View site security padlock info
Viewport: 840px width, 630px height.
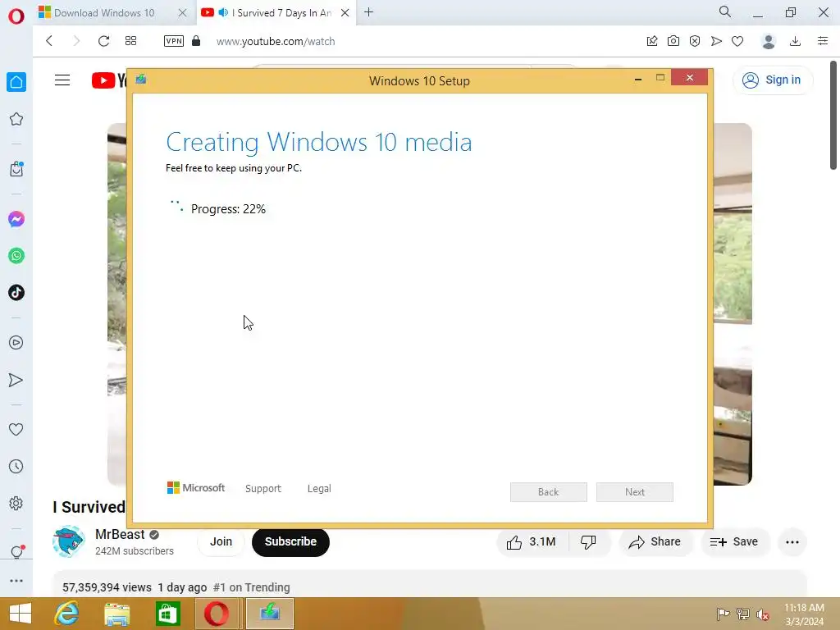click(196, 41)
